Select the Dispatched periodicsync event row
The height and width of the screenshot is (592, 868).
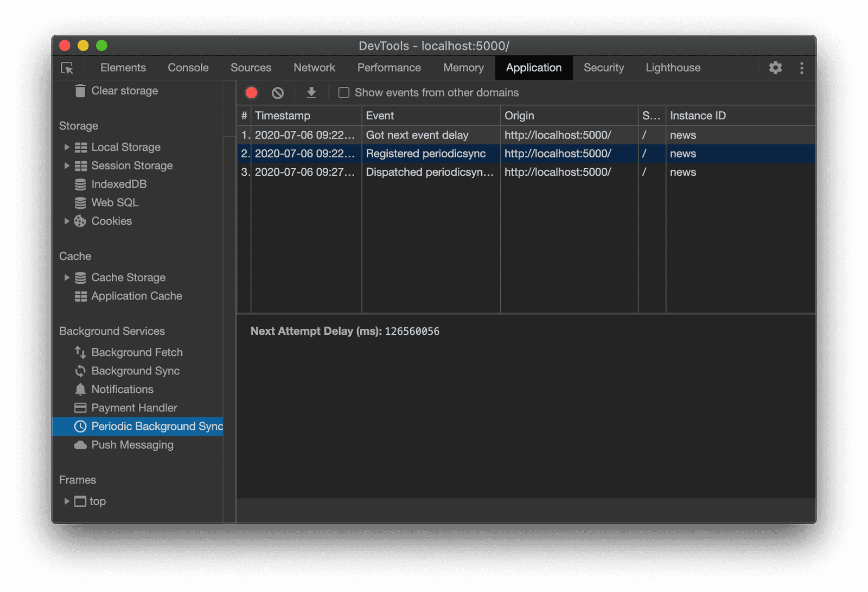(x=429, y=172)
